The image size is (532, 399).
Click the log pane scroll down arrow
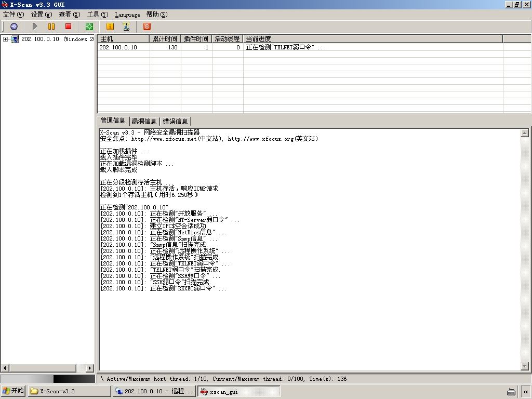click(525, 366)
